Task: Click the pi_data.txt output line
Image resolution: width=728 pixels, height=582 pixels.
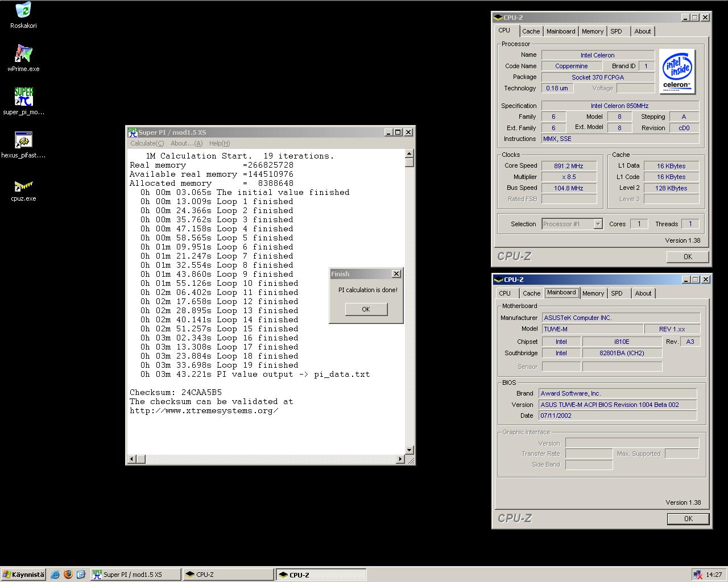Action: pos(255,374)
